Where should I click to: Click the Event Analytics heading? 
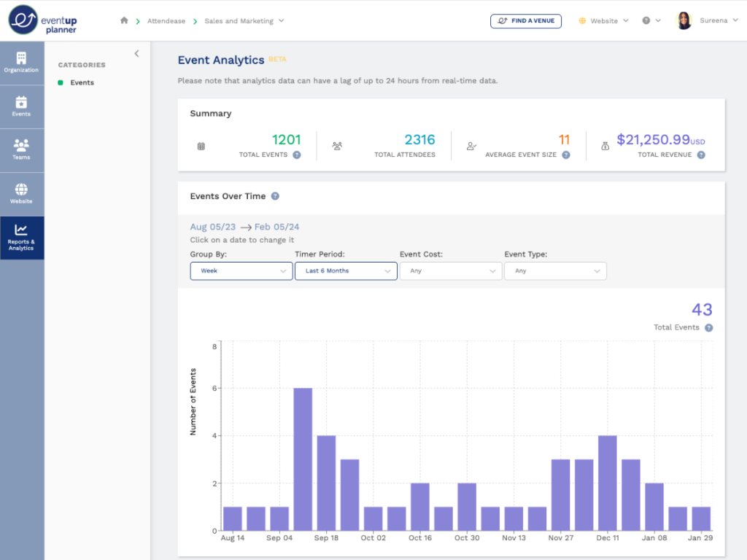(221, 60)
